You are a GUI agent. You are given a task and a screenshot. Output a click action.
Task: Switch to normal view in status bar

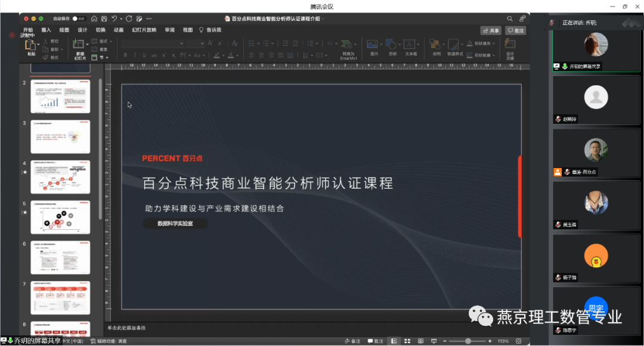click(394, 341)
